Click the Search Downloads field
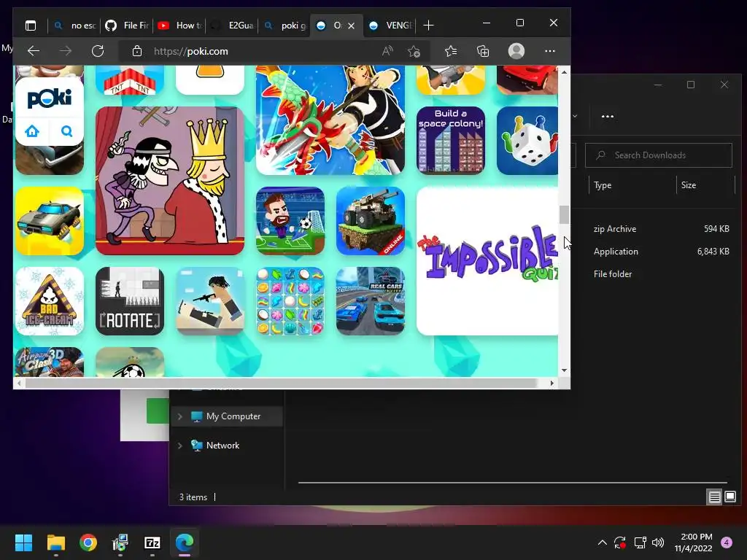The image size is (747, 560). click(659, 155)
